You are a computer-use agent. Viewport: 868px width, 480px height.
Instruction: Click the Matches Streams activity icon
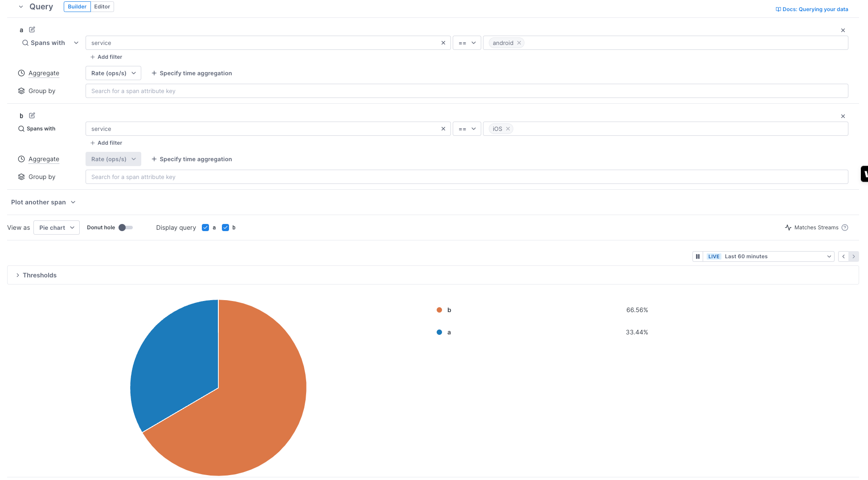tap(788, 228)
